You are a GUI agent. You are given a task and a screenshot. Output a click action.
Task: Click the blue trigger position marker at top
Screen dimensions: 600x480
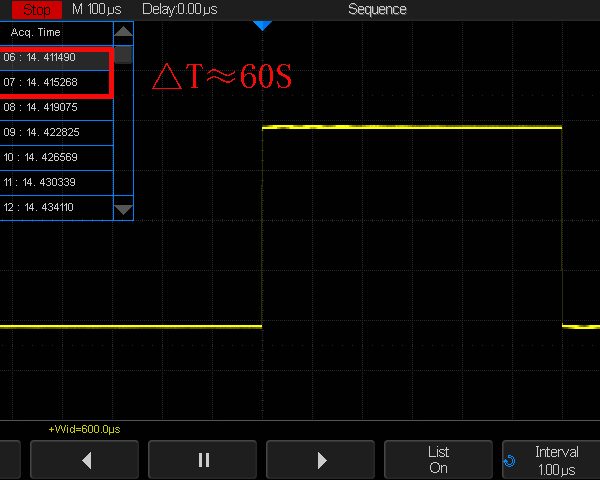[x=262, y=25]
